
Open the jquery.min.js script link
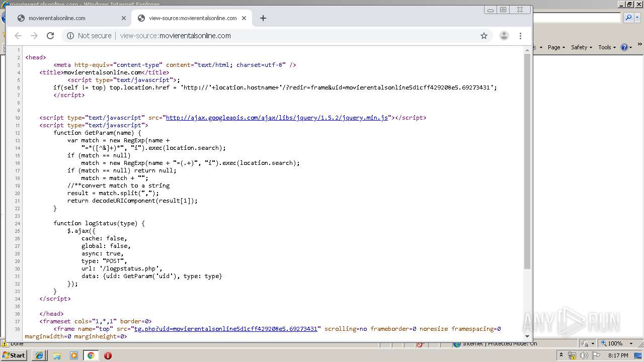277,118
